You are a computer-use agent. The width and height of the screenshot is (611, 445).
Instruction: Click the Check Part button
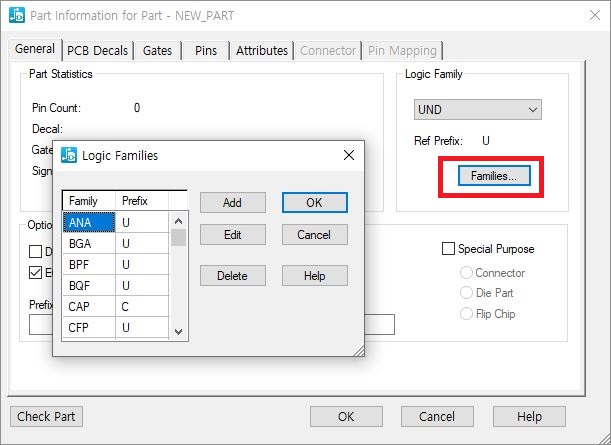[48, 416]
